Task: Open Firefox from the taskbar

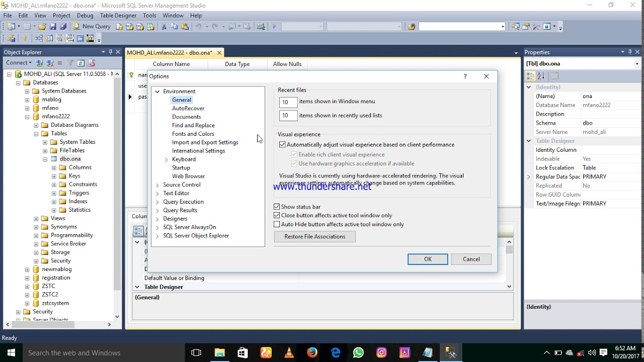Action: click(312, 352)
